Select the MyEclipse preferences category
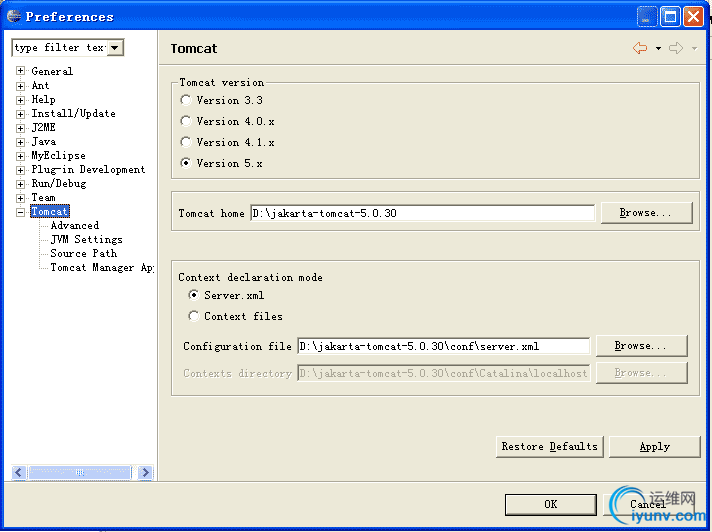 tap(58, 156)
